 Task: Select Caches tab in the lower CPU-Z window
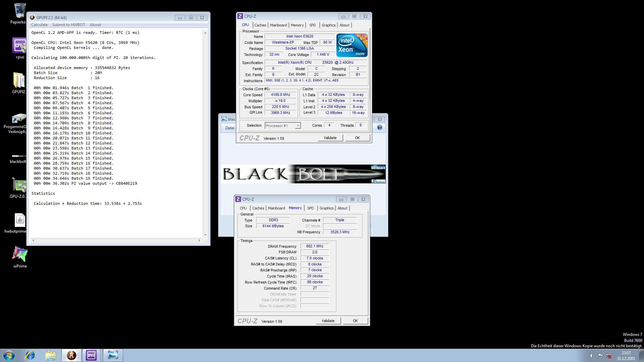pyautogui.click(x=258, y=208)
